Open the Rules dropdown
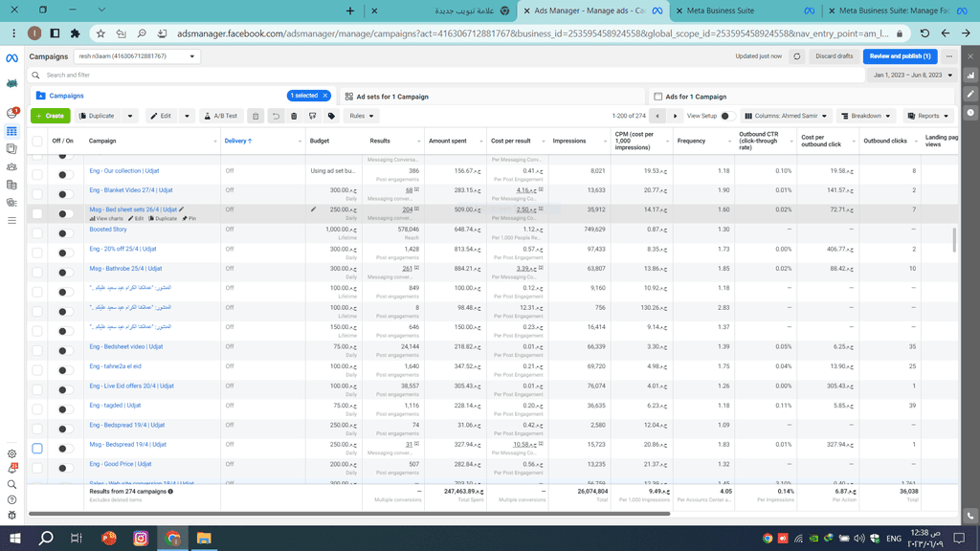Viewport: 980px width, 551px height. point(361,116)
